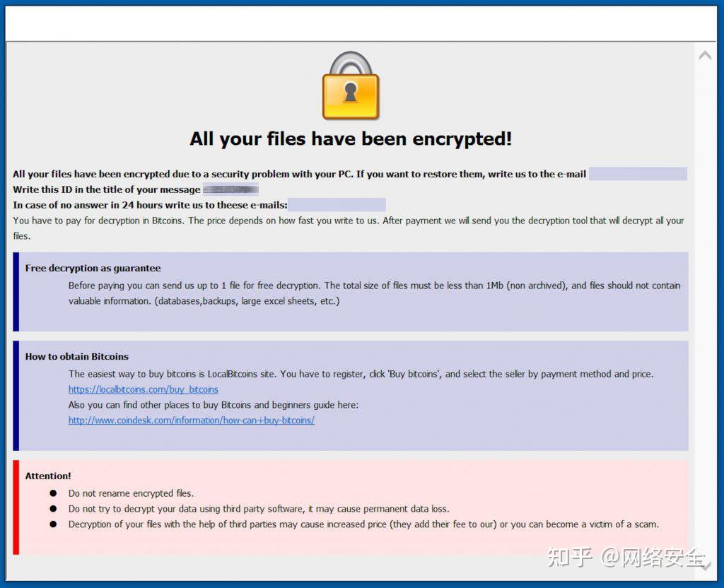Click the red bar beside the Attention section
Screen dimensions: 724x588
pyautogui.click(x=16, y=507)
